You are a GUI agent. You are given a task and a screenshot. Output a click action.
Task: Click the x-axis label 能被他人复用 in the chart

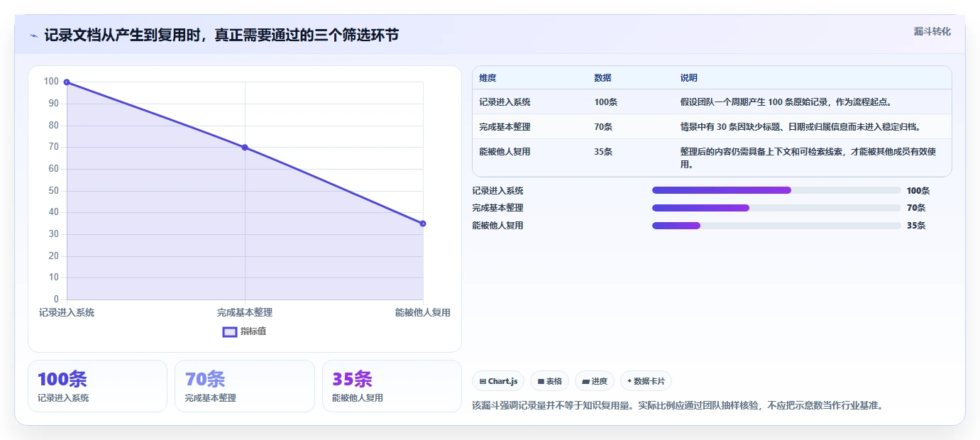tap(423, 312)
